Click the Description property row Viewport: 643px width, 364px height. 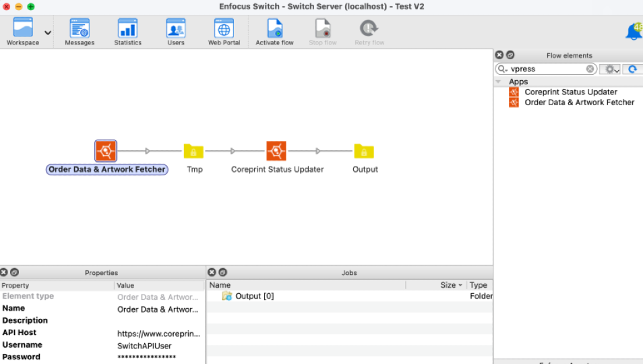click(102, 321)
